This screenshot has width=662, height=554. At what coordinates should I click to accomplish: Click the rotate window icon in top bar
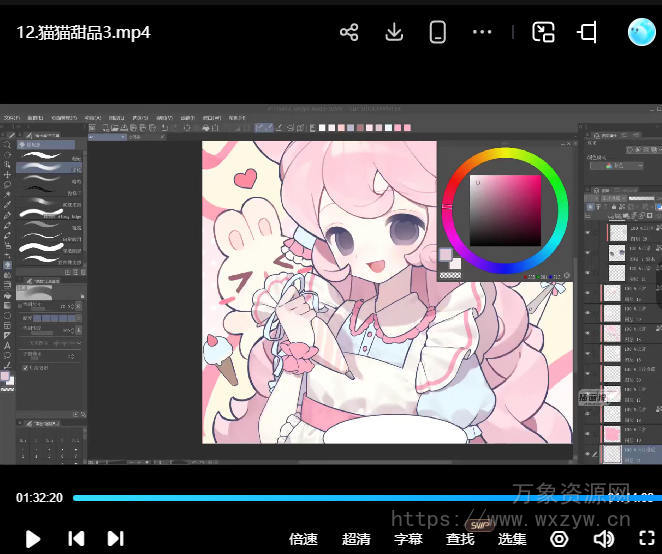(x=587, y=32)
